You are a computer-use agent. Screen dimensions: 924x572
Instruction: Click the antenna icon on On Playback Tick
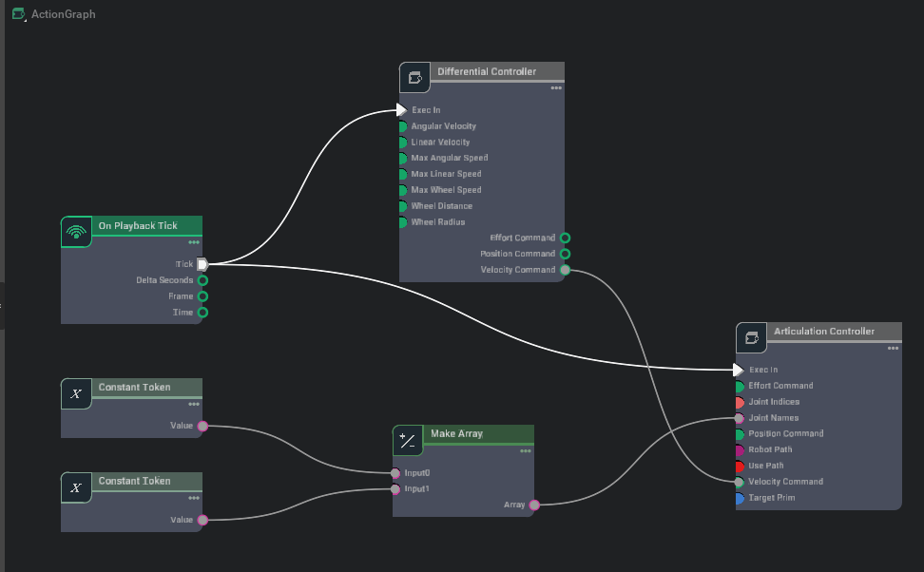tap(76, 231)
